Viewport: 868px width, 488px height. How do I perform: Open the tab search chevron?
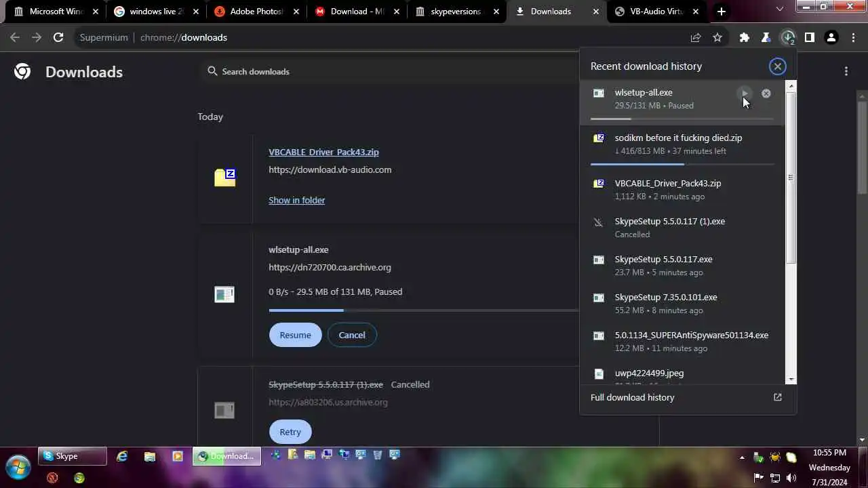coord(780,9)
